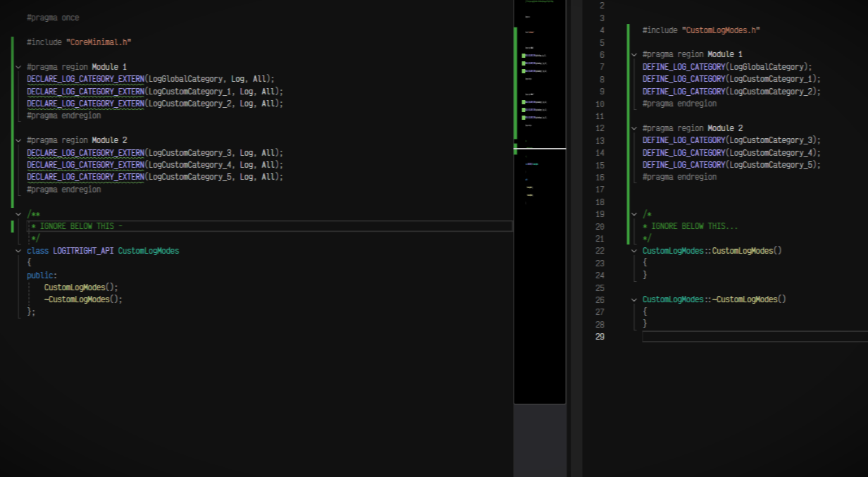Image resolution: width=868 pixels, height=477 pixels.
Task: Collapse the IGNORE BELOW THIS comment block
Action: pyautogui.click(x=18, y=213)
